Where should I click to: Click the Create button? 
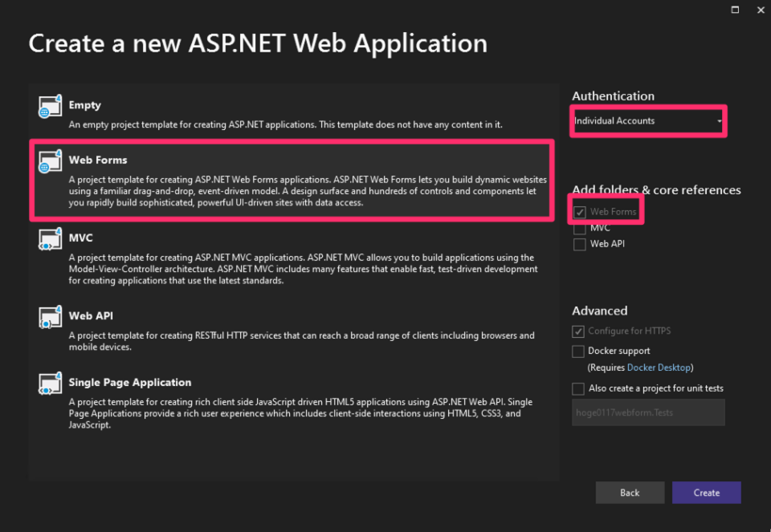[707, 493]
